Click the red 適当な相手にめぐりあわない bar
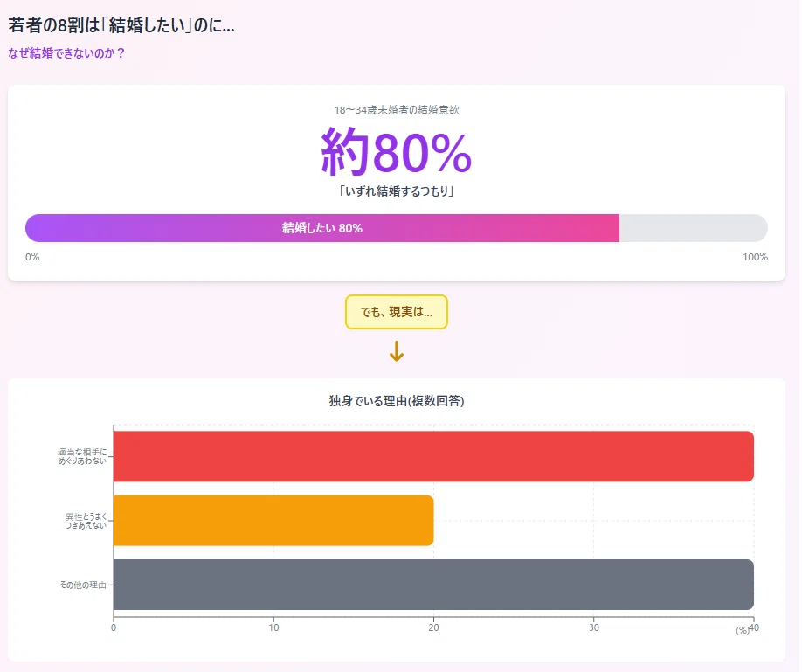 [x=433, y=456]
